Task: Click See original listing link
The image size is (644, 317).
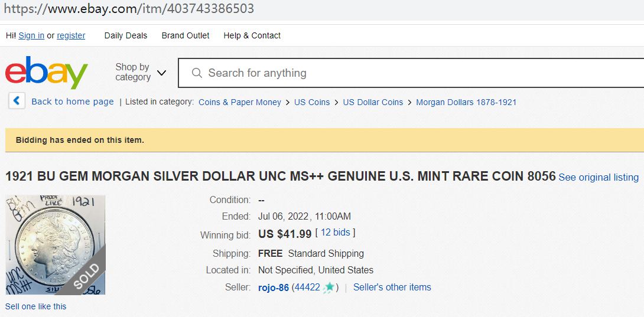Action: 599,177
